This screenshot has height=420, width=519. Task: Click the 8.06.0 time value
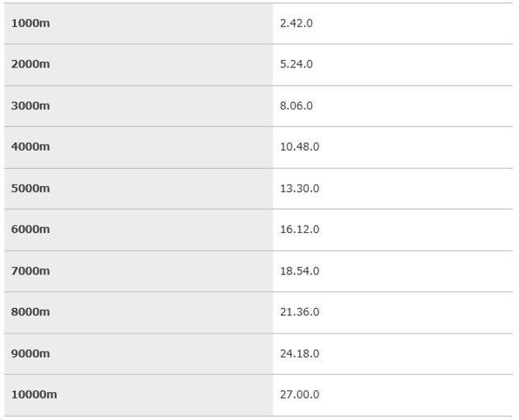(296, 106)
